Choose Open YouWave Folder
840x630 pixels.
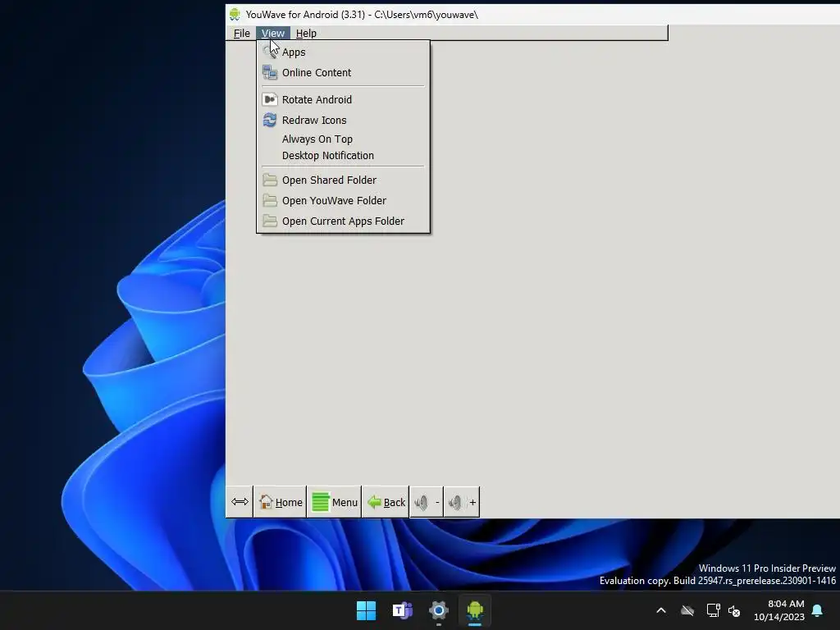tap(343, 200)
